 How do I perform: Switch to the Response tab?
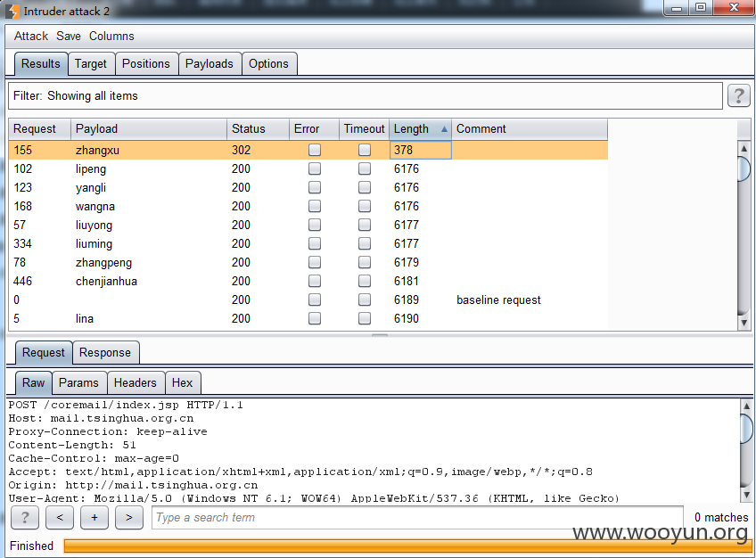point(105,353)
